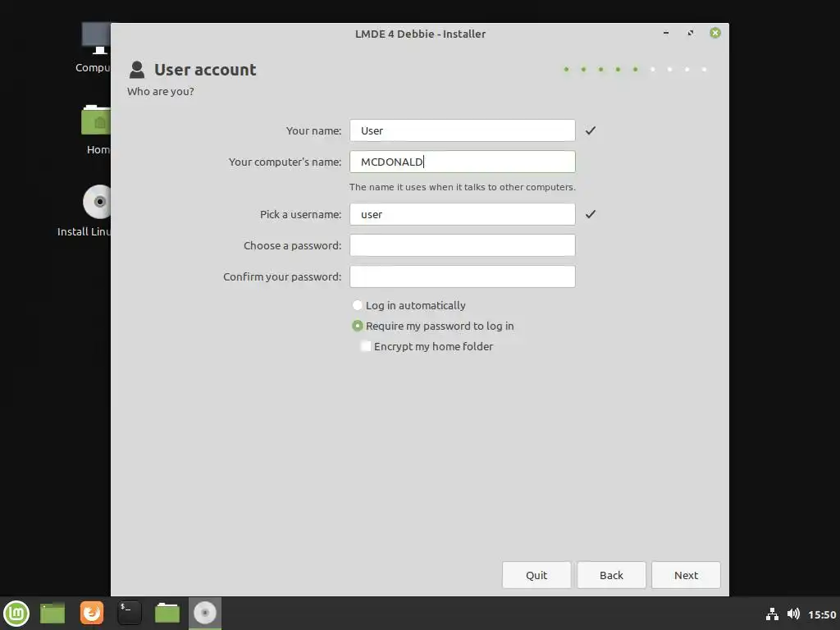Viewport: 840px width, 630px height.
Task: Select the Installer task in taskbar
Action: point(204,614)
